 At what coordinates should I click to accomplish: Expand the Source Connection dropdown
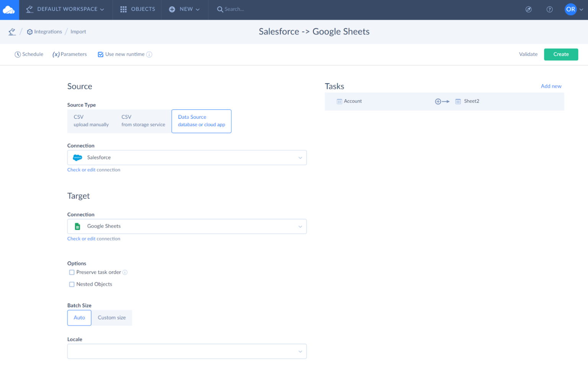click(x=300, y=157)
